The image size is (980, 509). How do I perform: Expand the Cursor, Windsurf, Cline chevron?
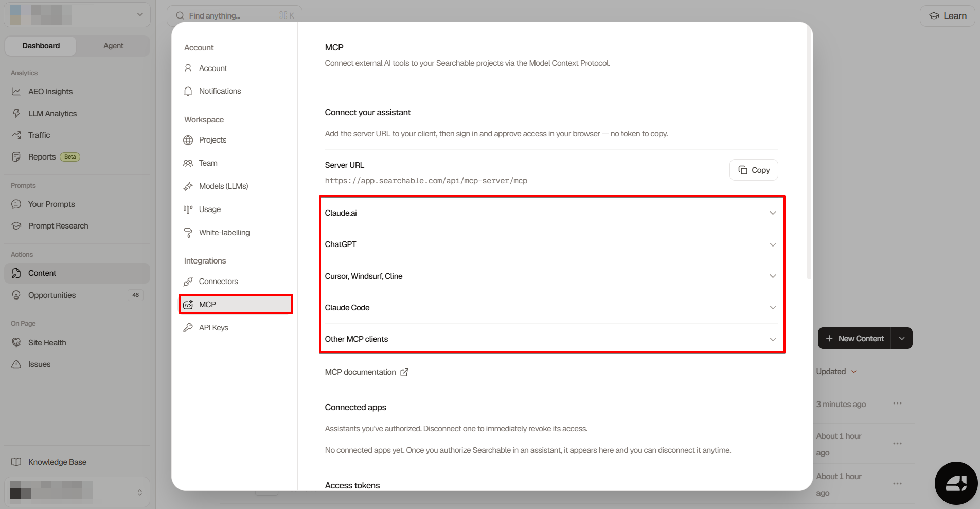773,276
